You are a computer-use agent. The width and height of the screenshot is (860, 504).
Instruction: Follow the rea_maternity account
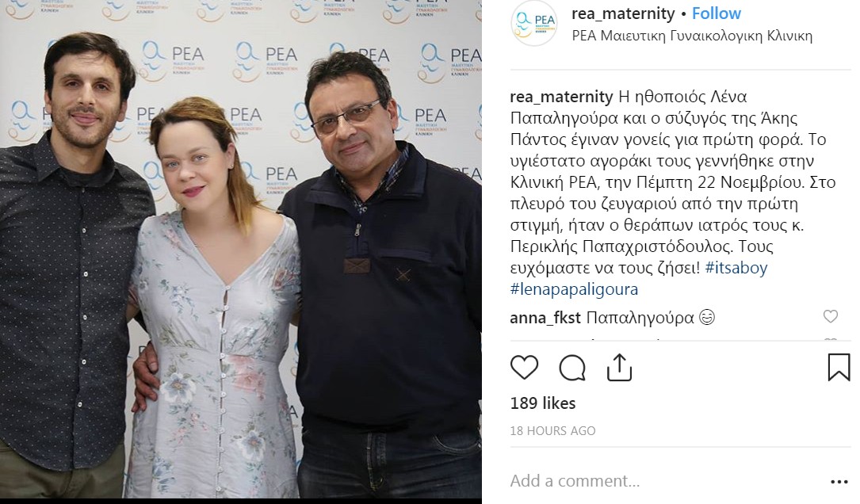[717, 13]
